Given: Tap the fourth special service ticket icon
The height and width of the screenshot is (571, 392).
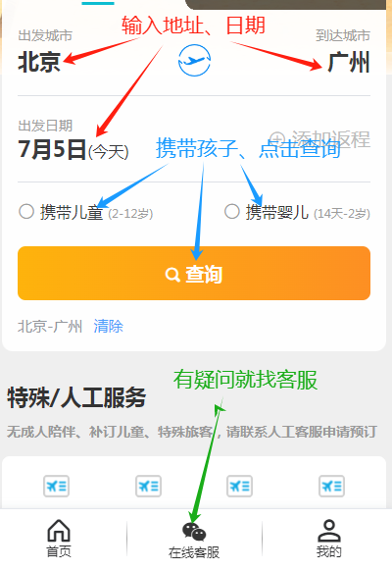Looking at the screenshot, I should 331,487.
